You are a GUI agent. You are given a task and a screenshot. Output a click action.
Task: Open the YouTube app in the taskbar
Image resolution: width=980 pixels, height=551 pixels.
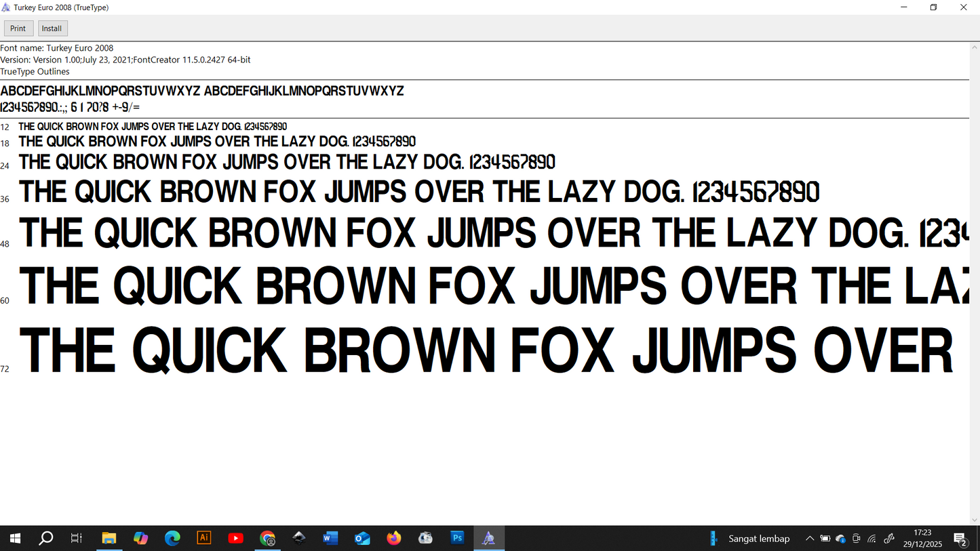pyautogui.click(x=236, y=539)
